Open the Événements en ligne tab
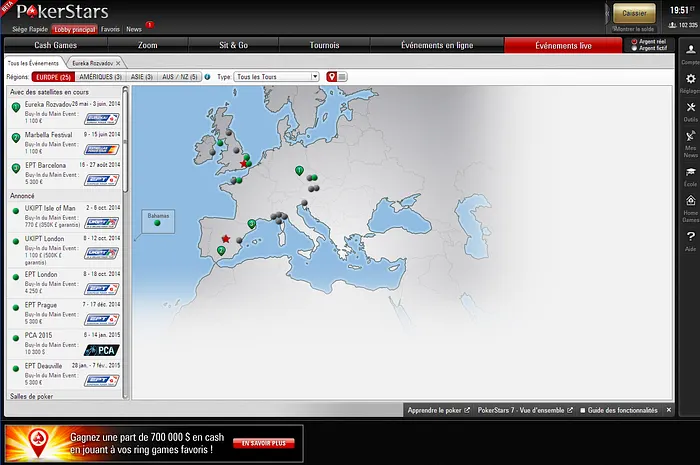This screenshot has width=700, height=465. coord(437,45)
